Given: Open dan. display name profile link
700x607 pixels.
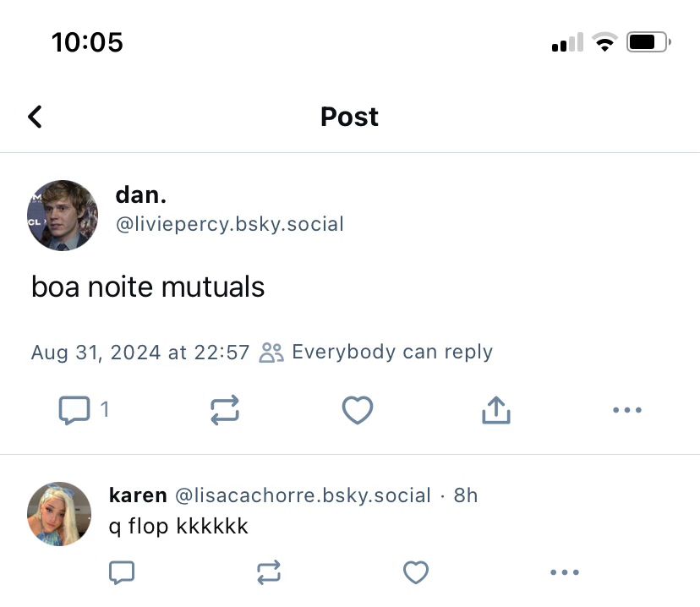Looking at the screenshot, I should 141,195.
